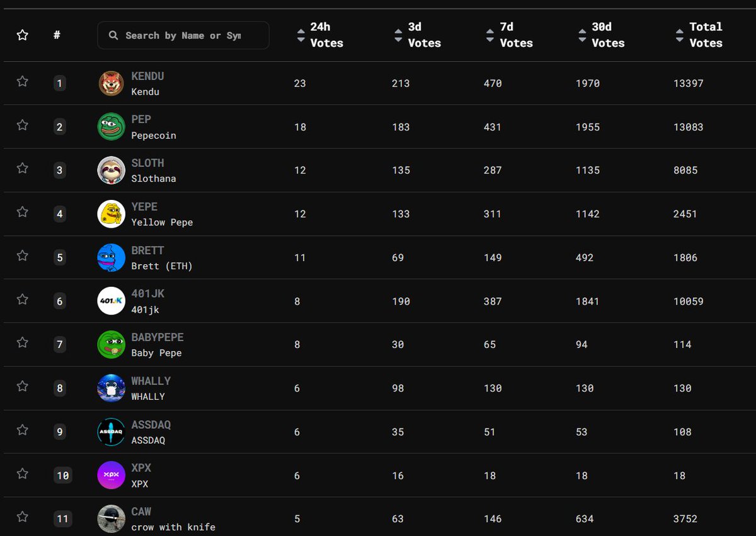
Task: Click the Slothana sloth logo
Action: 111,170
